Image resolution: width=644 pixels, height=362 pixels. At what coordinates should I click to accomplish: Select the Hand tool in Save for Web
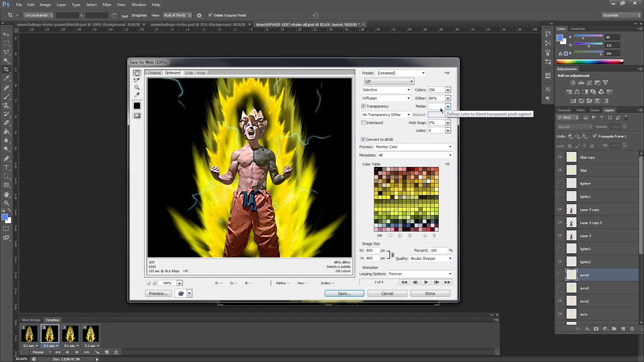click(137, 73)
